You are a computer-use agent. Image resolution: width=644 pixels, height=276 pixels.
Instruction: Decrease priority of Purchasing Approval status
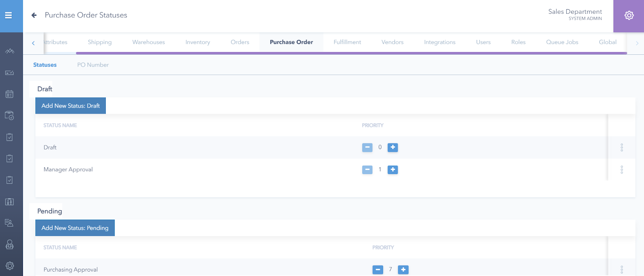click(x=378, y=270)
